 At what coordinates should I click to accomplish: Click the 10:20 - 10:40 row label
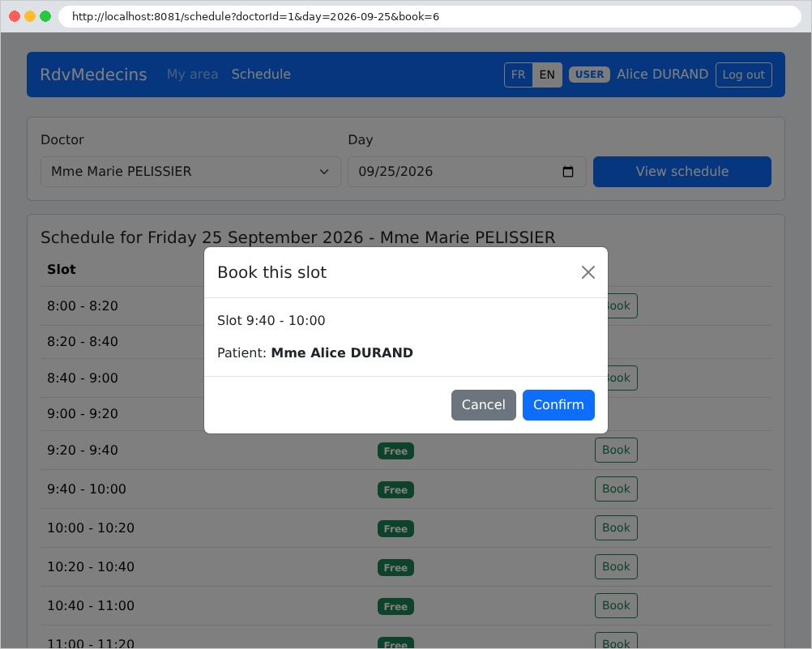91,567
